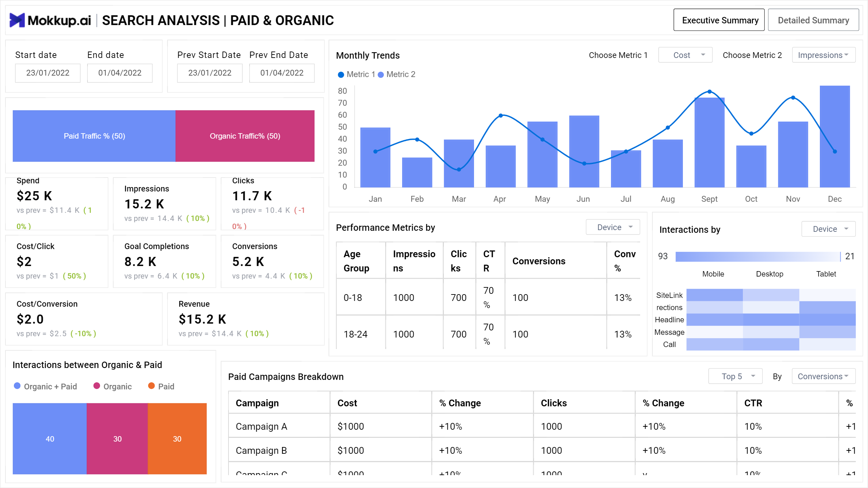Toggle Organic + Paid legend item
Image resolution: width=868 pixels, height=488 pixels.
coord(45,386)
